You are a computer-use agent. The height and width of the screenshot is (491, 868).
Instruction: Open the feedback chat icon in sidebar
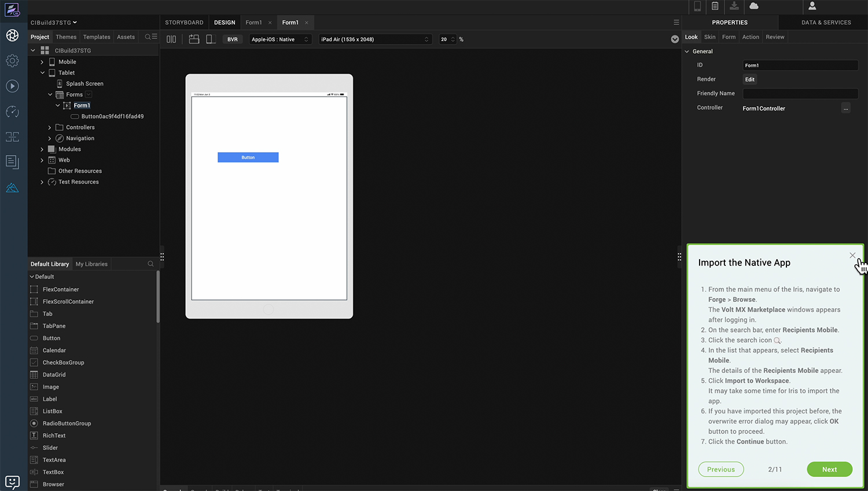click(x=12, y=482)
